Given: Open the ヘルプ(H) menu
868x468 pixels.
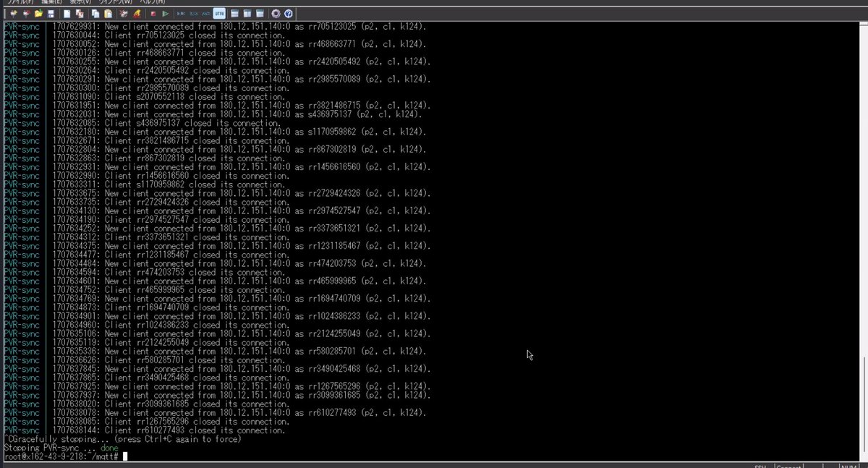Looking at the screenshot, I should click(153, 2).
